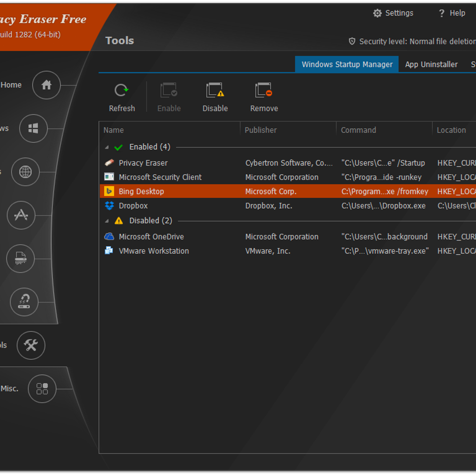The width and height of the screenshot is (476, 476).
Task: Click the 'C:\Users\...\Dropbox.exe' command cell
Action: pos(383,206)
